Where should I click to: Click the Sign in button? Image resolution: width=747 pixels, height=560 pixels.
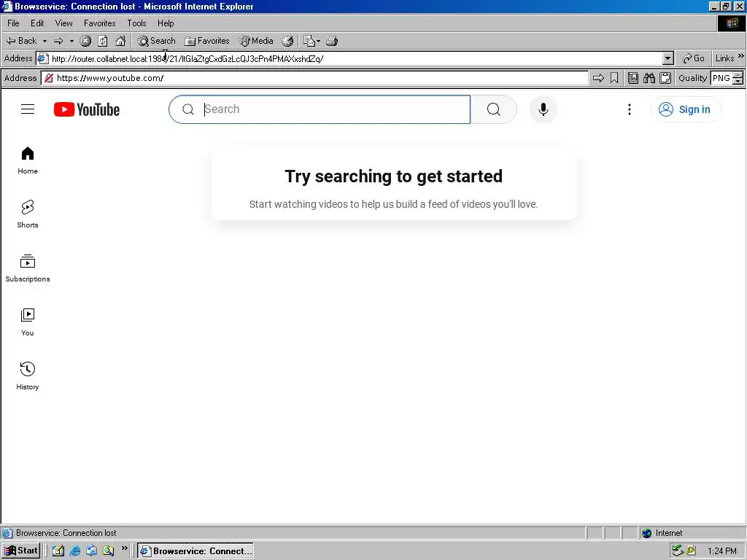click(x=686, y=109)
